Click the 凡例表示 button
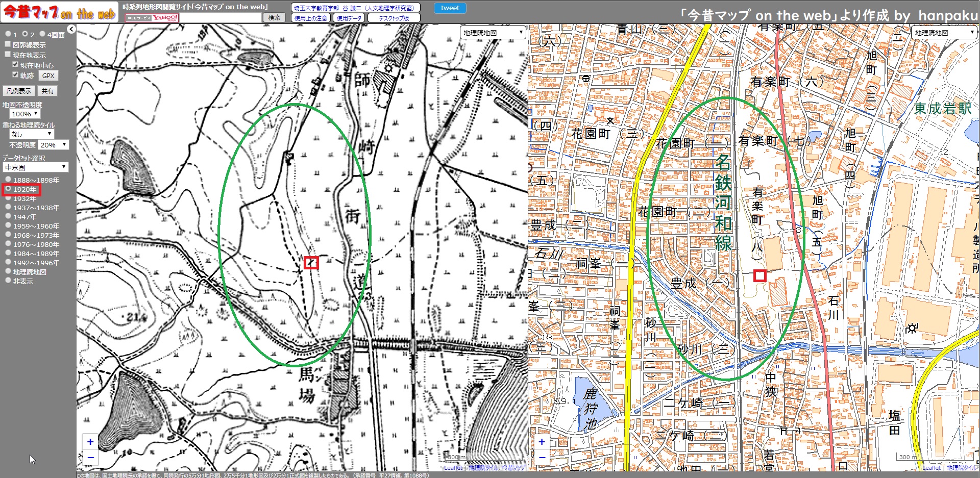 [19, 91]
